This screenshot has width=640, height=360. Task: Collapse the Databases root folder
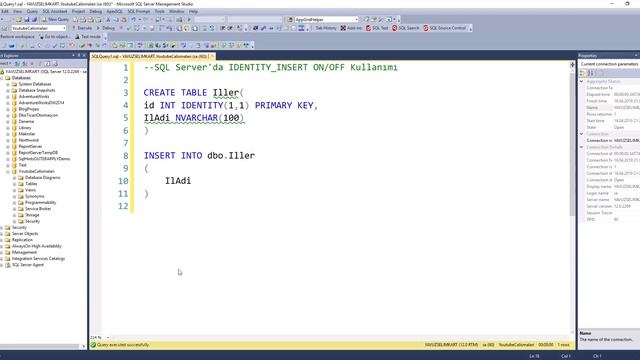2,78
